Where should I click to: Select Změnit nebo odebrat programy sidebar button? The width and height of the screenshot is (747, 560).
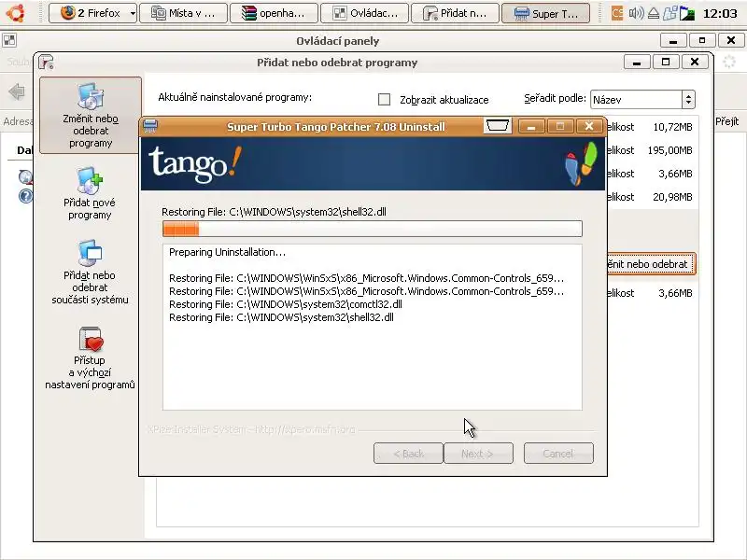click(x=91, y=115)
